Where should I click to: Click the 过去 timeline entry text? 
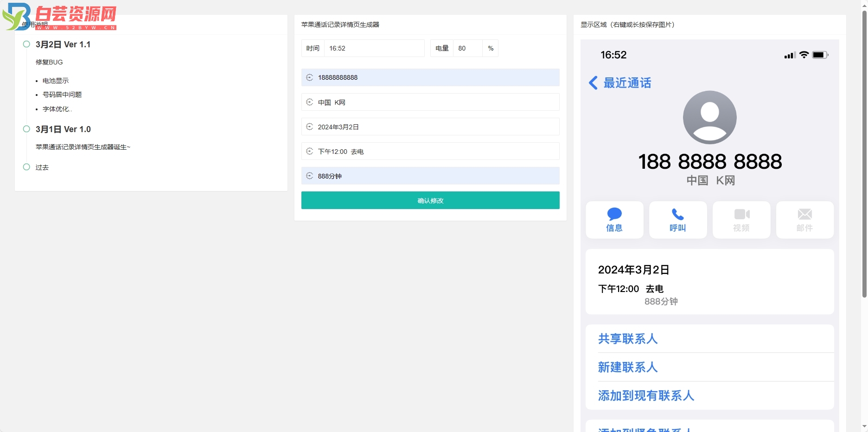tap(42, 167)
